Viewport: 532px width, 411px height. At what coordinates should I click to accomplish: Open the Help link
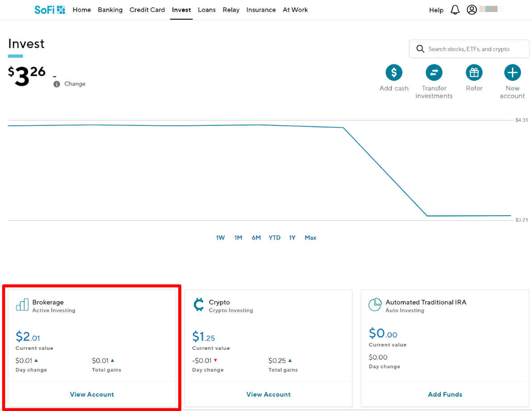coord(436,10)
